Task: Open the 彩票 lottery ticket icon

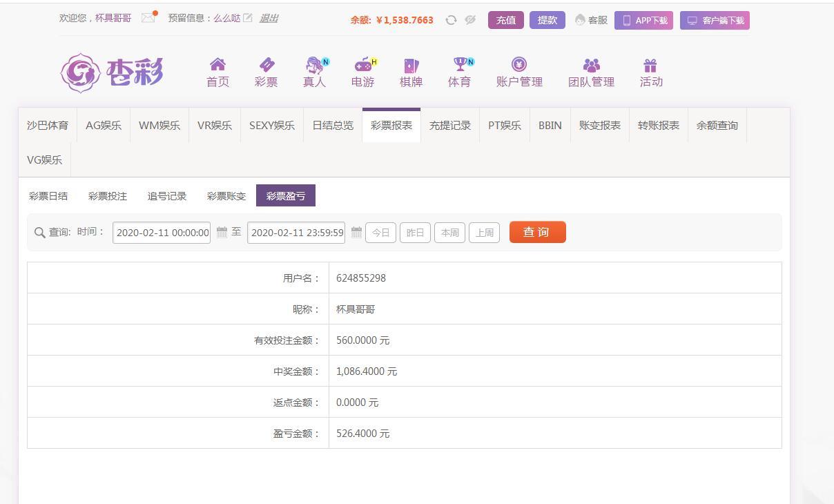Action: 266,66
